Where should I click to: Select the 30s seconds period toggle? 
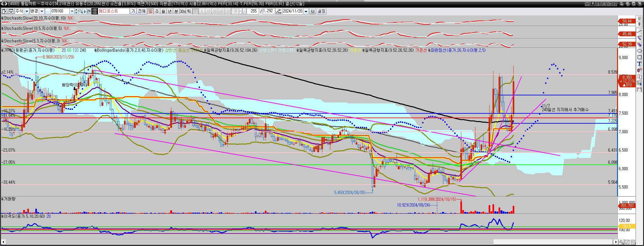click(x=183, y=11)
